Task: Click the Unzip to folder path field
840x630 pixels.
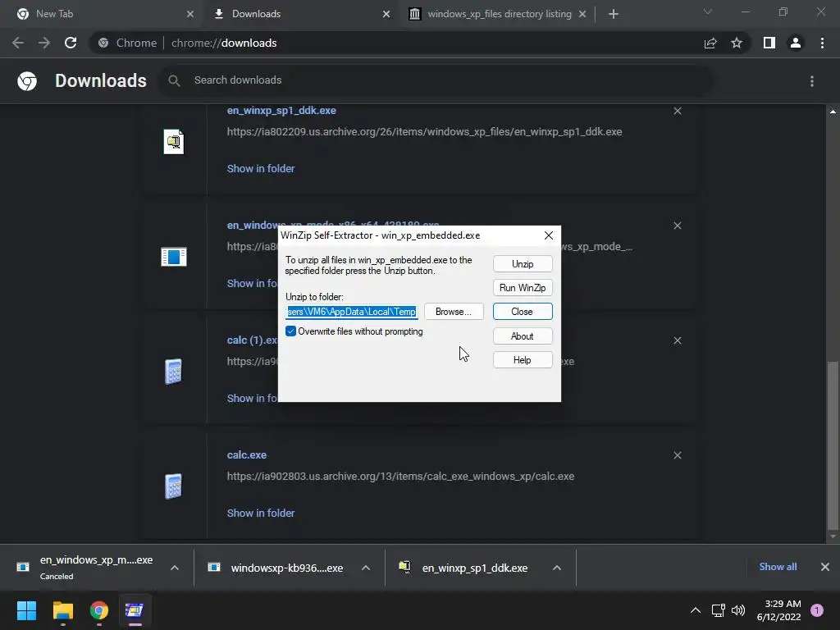Action: click(x=351, y=311)
